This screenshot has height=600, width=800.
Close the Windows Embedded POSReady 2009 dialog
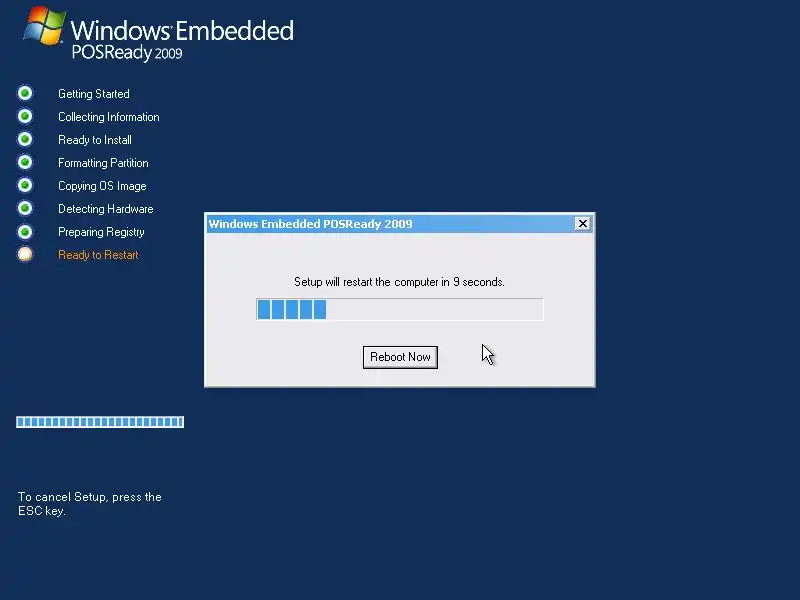click(x=582, y=223)
